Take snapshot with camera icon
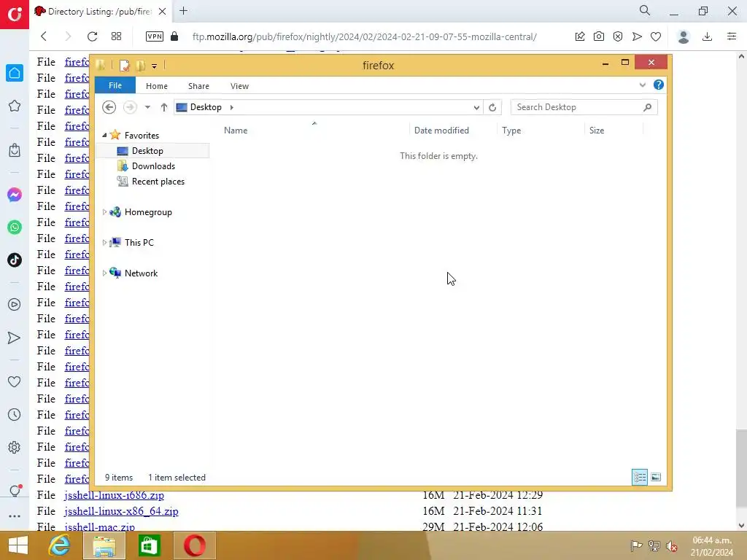The width and height of the screenshot is (747, 560). [599, 36]
